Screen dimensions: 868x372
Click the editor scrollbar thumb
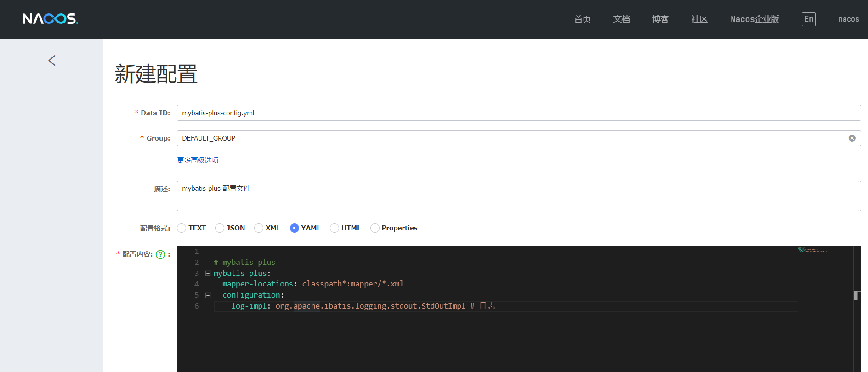[x=856, y=295]
